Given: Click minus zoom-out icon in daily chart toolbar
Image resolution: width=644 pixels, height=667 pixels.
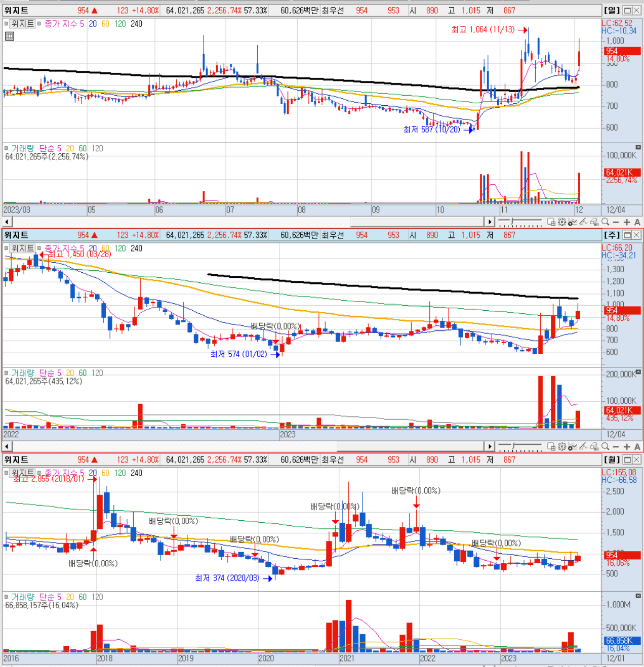Looking at the screenshot, I should [616, 222].
